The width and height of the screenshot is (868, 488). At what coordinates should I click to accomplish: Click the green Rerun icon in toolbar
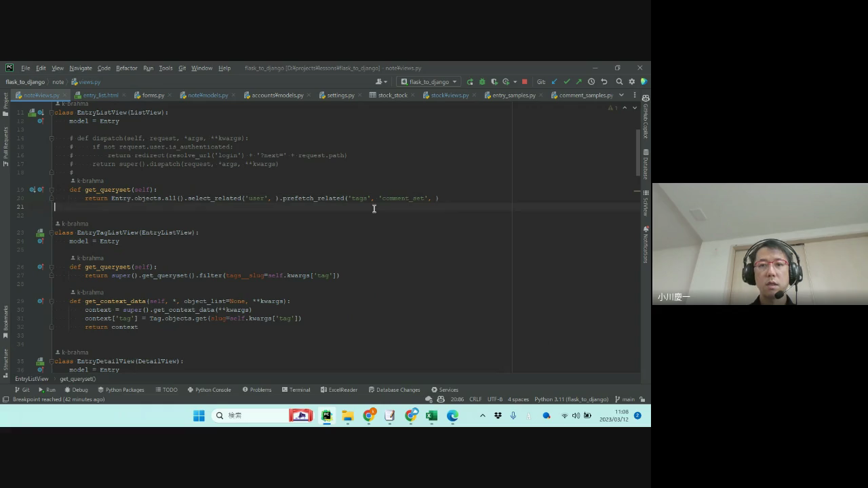point(470,82)
